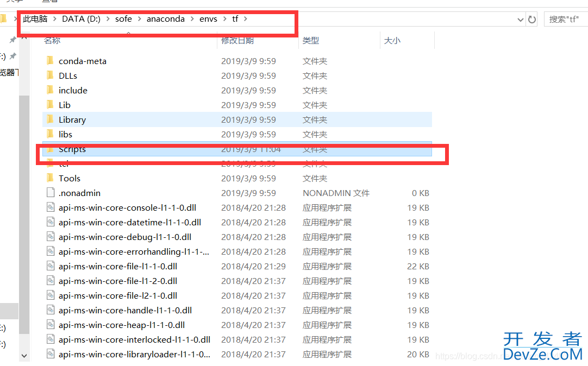Select the Lib folder icon
The height and width of the screenshot is (366, 588).
click(50, 104)
